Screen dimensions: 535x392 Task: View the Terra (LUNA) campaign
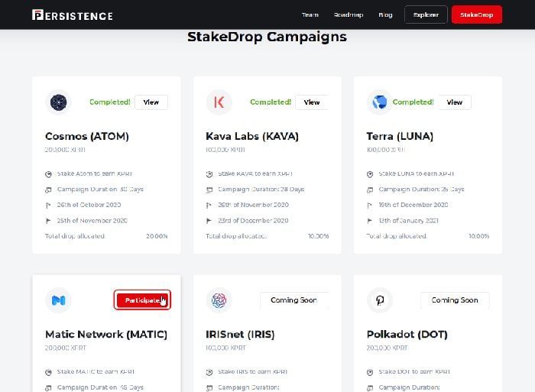tap(455, 102)
